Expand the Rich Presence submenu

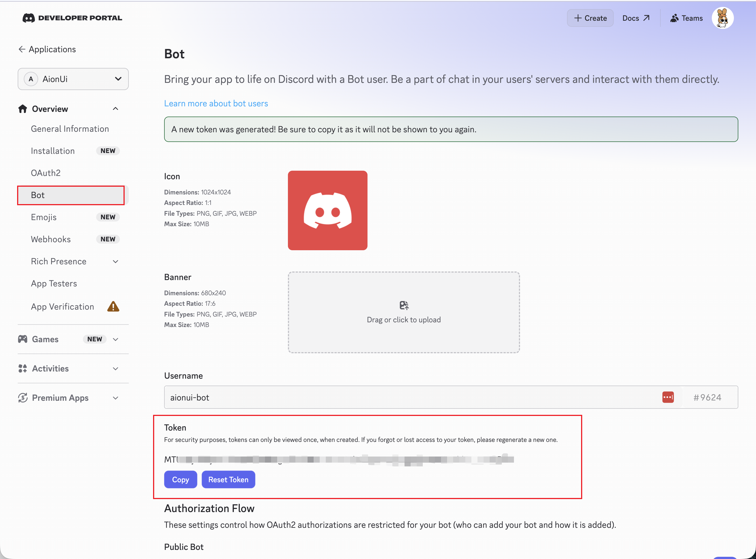pos(116,262)
